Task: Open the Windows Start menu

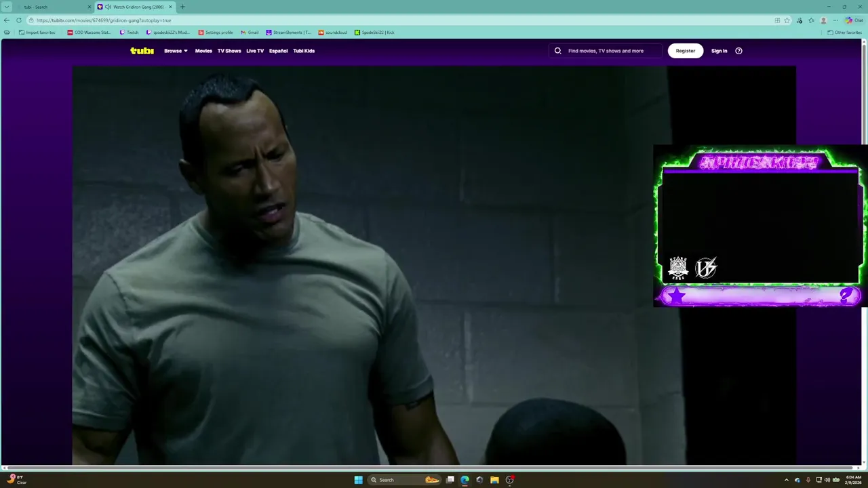Action: tap(358, 480)
